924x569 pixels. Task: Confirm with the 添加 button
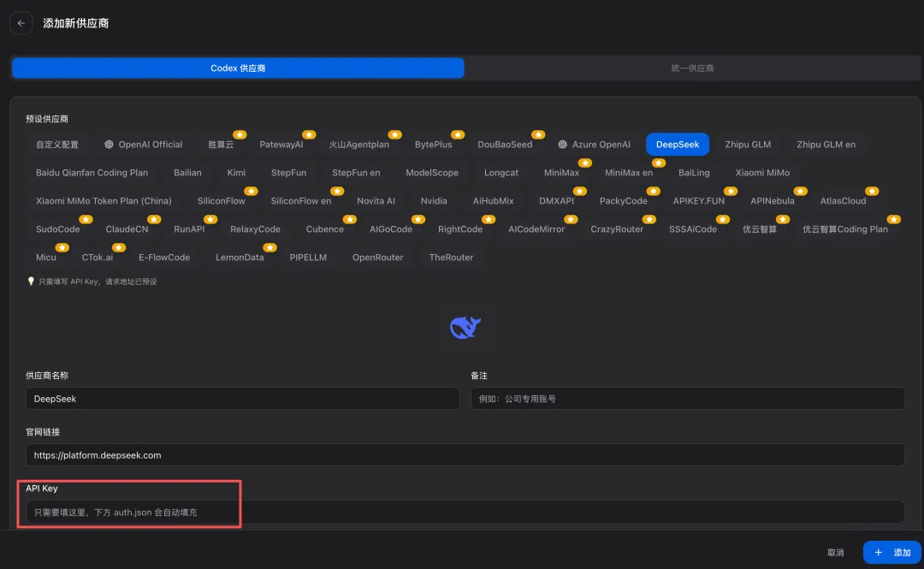coord(892,553)
